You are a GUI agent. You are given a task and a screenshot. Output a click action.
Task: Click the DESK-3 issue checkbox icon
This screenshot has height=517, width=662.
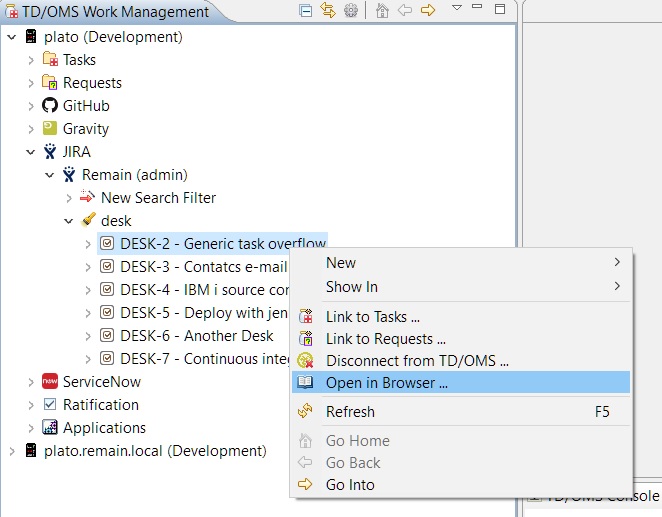[x=107, y=267]
